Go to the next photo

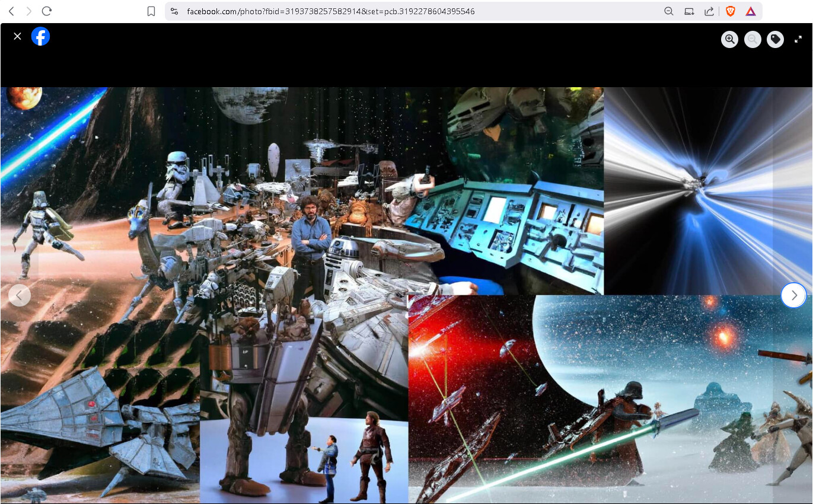(793, 295)
